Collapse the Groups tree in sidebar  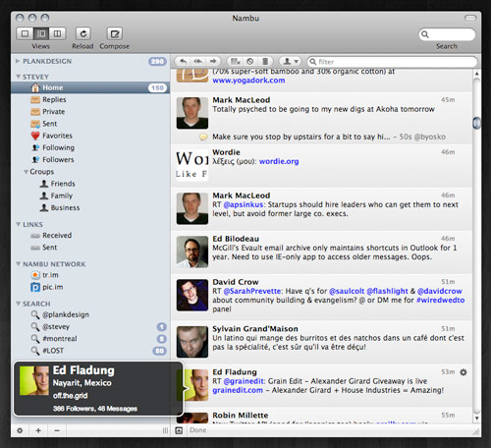click(26, 172)
